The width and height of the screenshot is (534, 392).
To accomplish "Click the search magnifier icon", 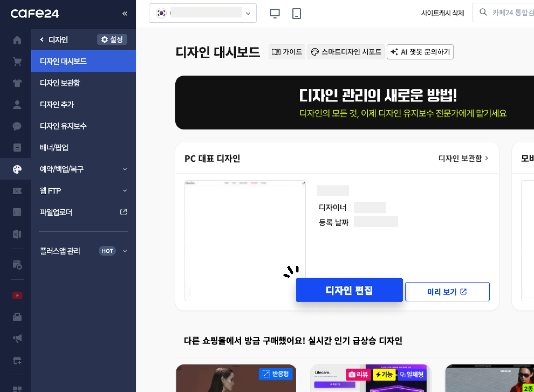I will tap(483, 12).
